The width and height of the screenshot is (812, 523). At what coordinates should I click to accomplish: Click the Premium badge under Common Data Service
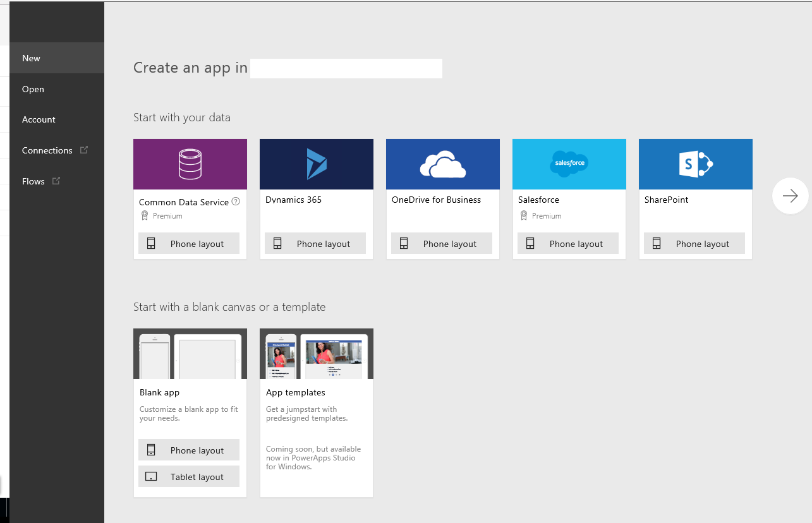[x=160, y=215]
